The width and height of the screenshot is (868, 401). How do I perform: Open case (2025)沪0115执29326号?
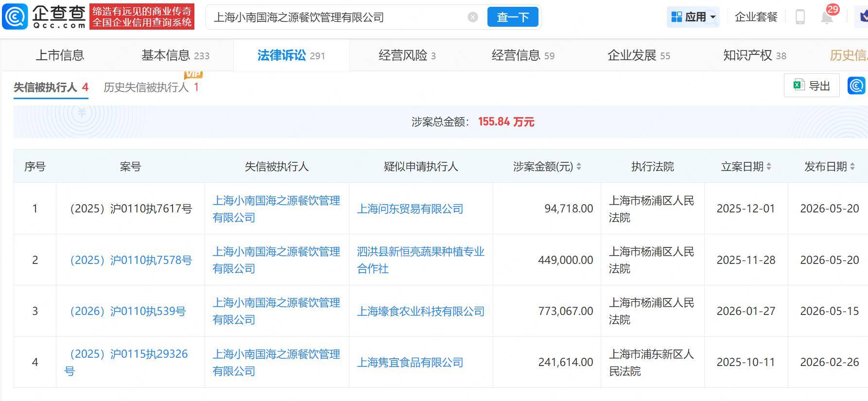126,362
